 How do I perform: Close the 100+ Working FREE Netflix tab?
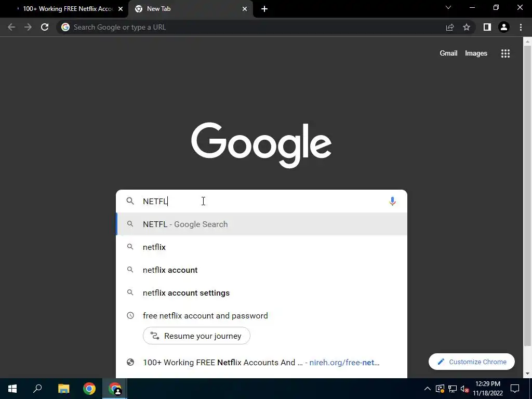(121, 9)
